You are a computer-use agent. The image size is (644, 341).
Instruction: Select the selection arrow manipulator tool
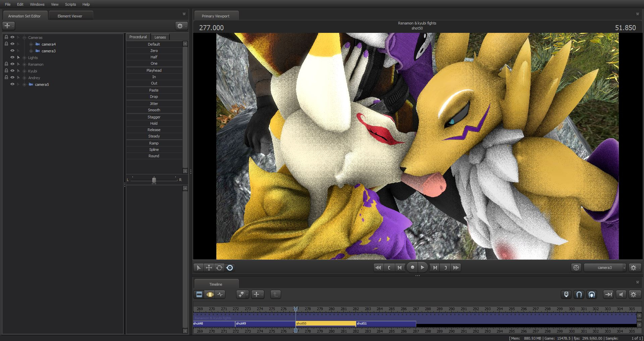coord(199,268)
